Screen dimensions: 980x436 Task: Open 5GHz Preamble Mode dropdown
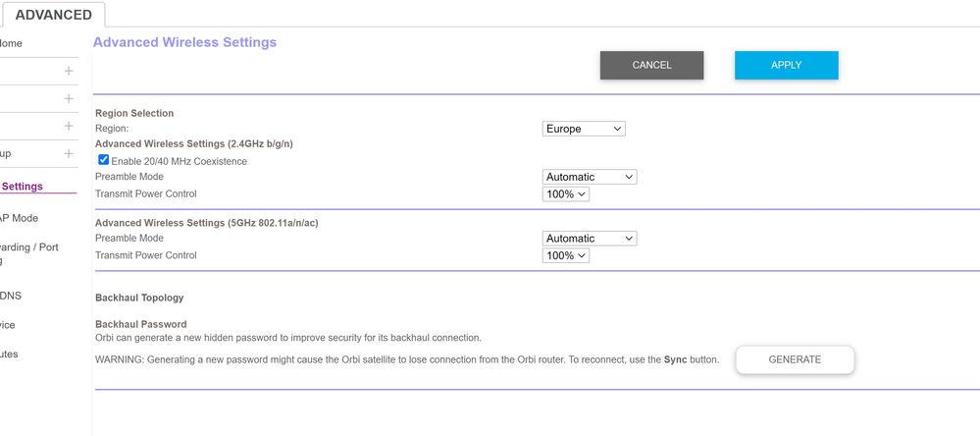590,238
